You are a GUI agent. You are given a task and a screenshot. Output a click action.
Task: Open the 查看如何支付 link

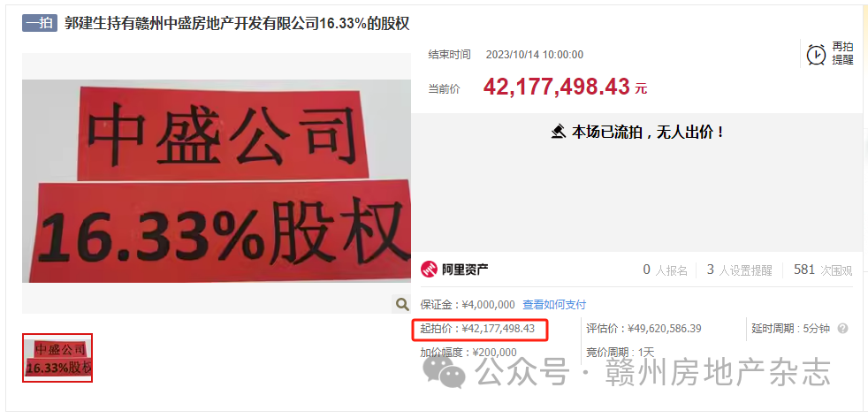pos(554,305)
